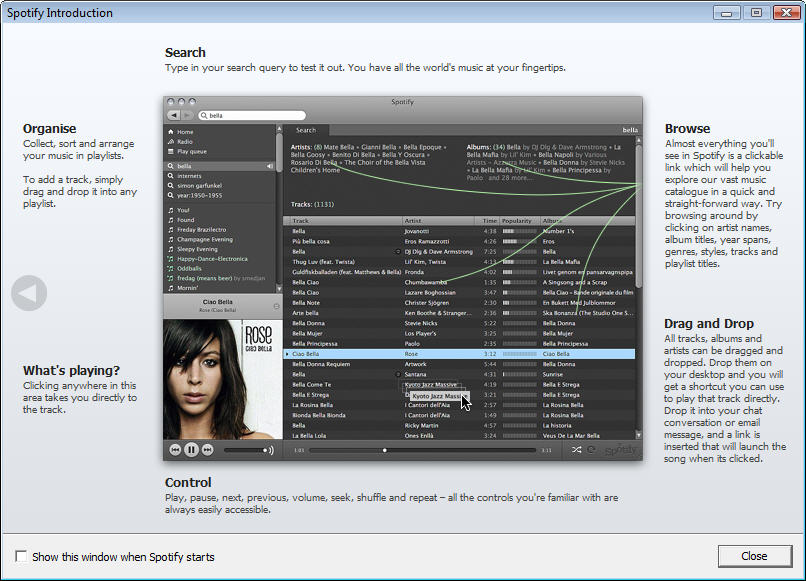806x581 pixels.
Task: Open the Oddballs playlist
Action: tap(189, 268)
